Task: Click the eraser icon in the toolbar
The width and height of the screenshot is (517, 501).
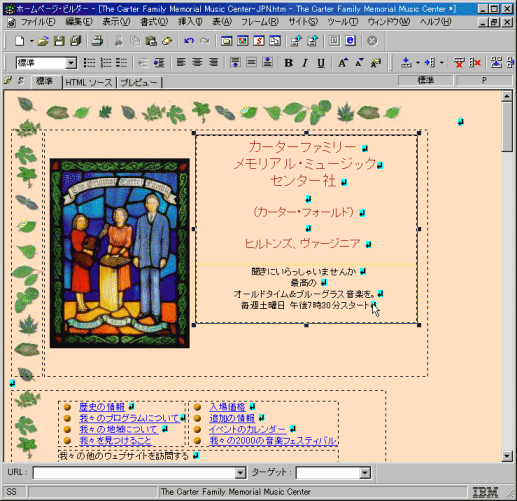Action: coord(167,41)
